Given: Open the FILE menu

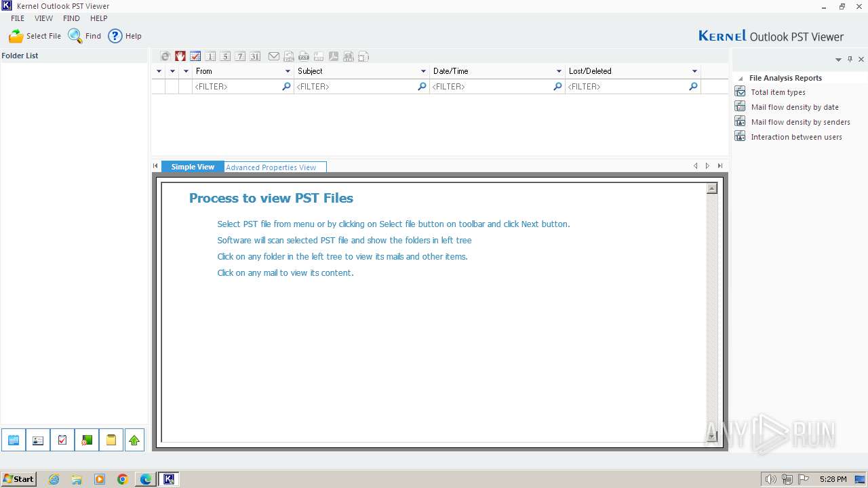Looking at the screenshot, I should pos(18,18).
